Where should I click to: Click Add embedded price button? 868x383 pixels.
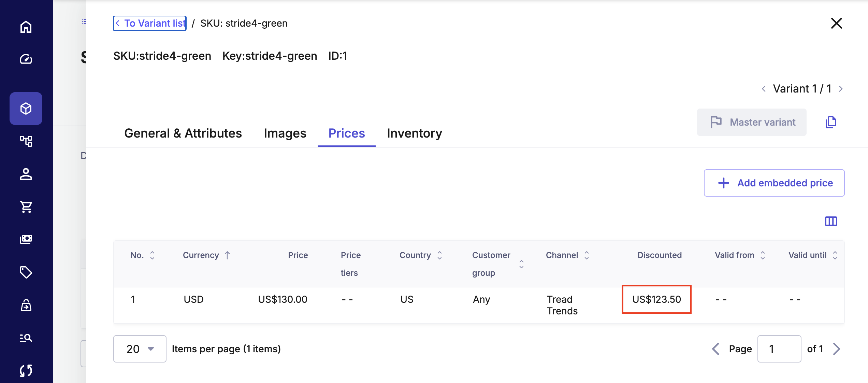click(x=774, y=183)
